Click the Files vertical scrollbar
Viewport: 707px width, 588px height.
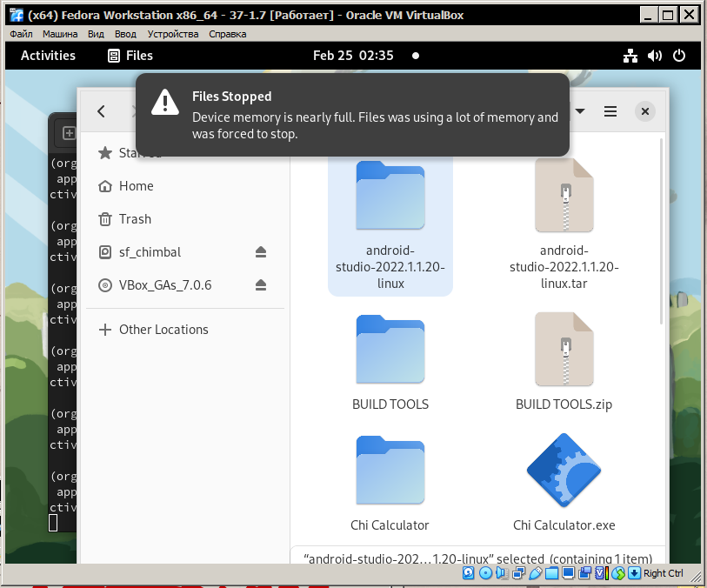[x=661, y=231]
